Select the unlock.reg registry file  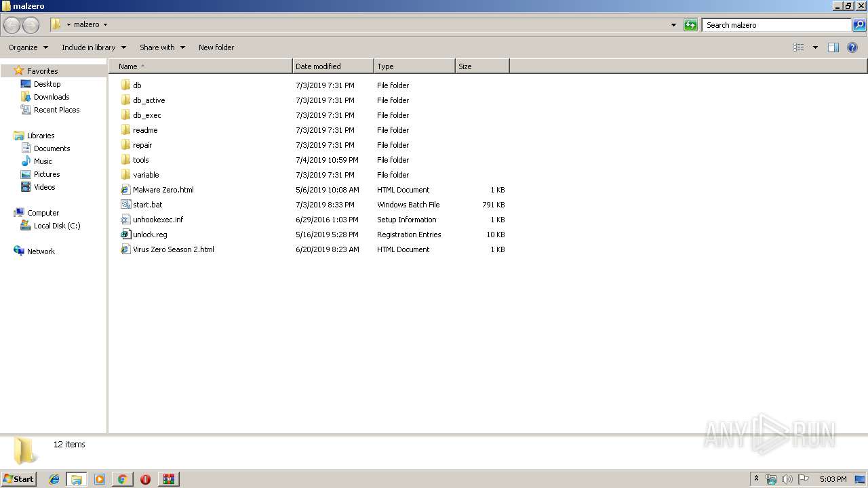[x=150, y=235]
